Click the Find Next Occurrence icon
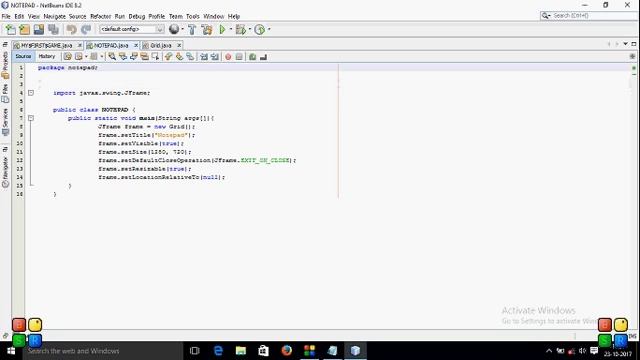 click(133, 57)
